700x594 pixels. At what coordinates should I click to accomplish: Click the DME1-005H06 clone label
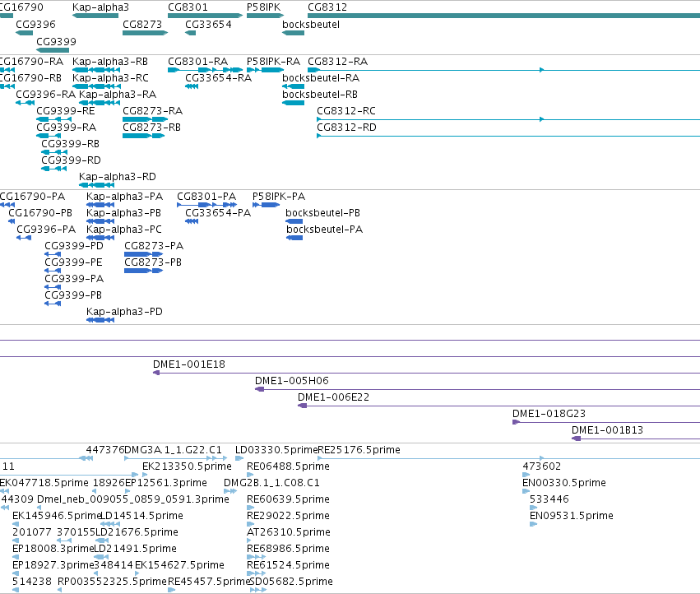click(291, 381)
